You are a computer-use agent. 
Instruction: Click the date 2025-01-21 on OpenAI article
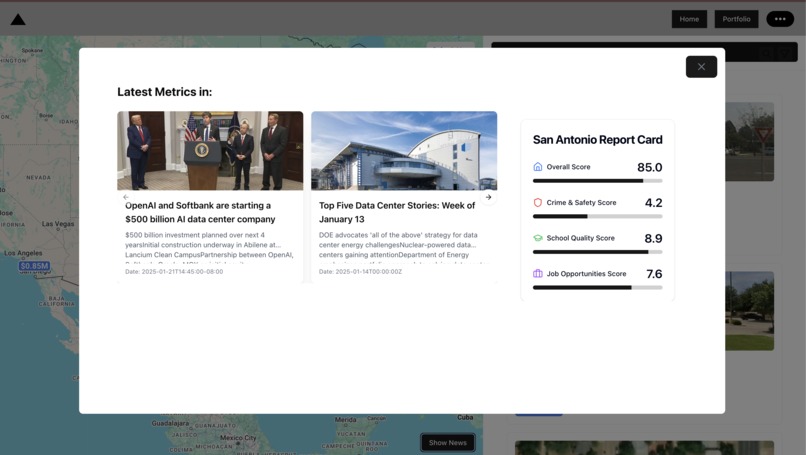pyautogui.click(x=174, y=271)
